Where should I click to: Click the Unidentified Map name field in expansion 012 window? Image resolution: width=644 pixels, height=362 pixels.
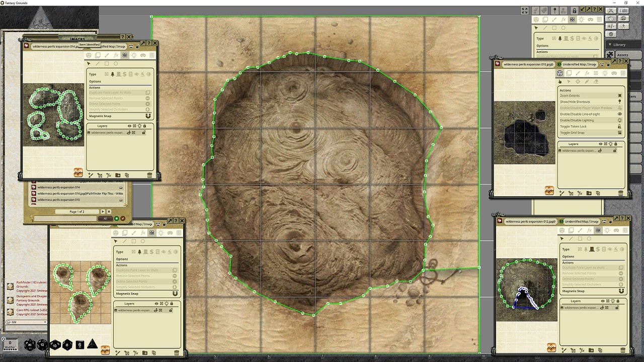point(581,221)
